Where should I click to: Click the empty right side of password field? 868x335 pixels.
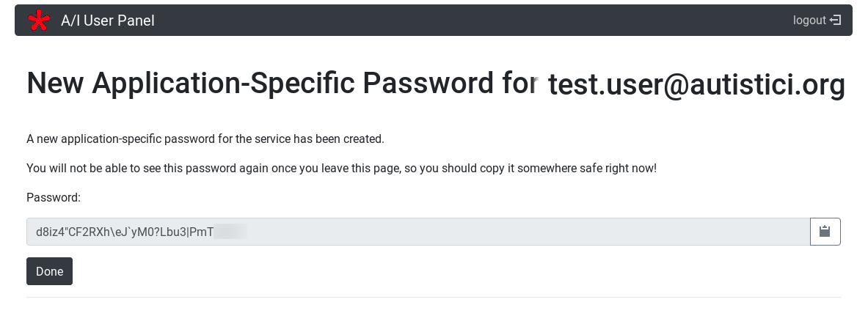tap(587, 232)
